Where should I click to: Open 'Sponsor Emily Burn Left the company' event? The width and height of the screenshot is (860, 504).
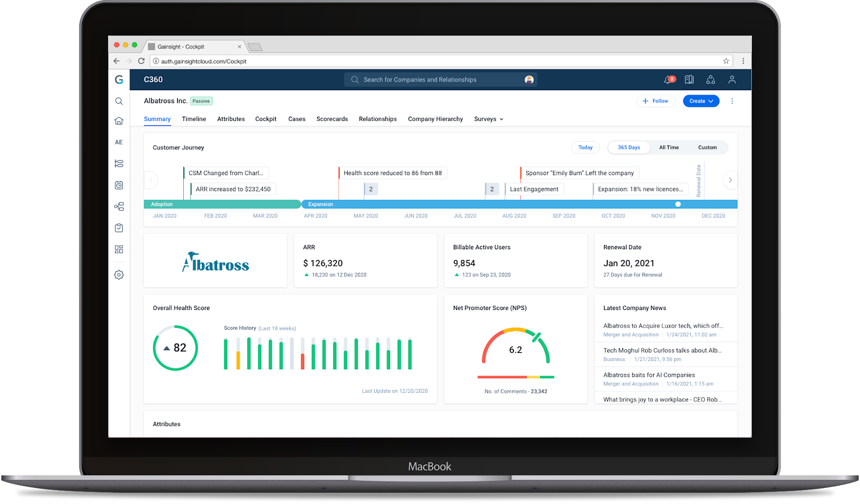(x=579, y=173)
